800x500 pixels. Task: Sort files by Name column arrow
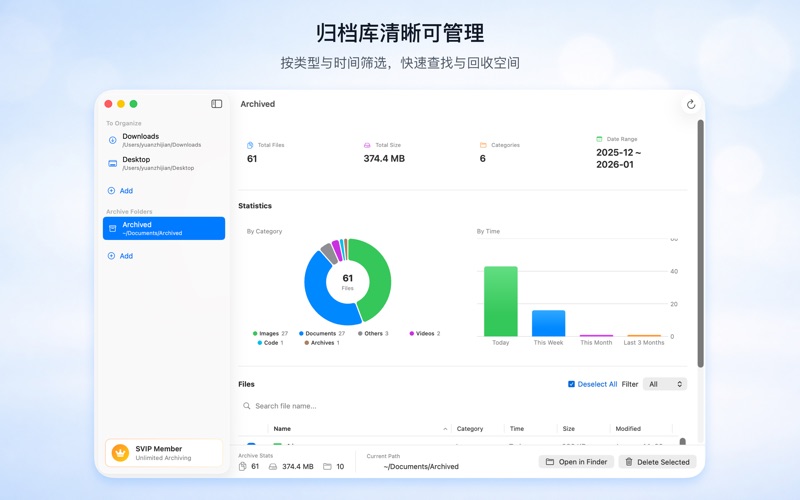[x=445, y=429]
